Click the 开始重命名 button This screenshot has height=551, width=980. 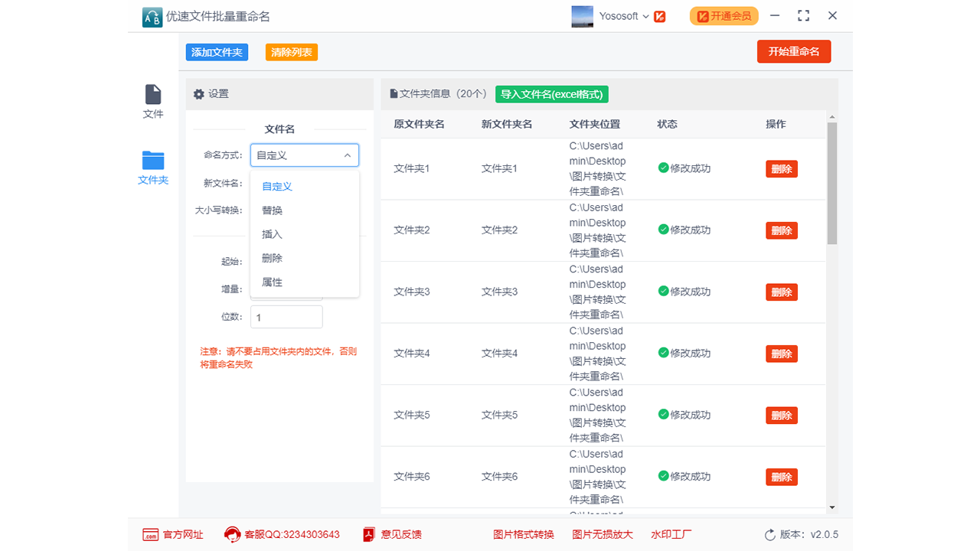pos(794,51)
